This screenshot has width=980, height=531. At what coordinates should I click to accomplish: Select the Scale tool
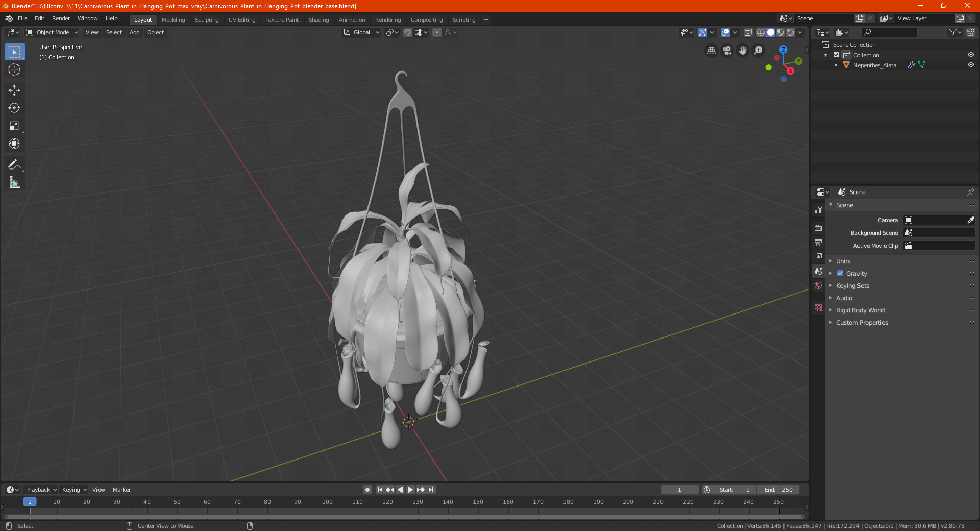(14, 126)
